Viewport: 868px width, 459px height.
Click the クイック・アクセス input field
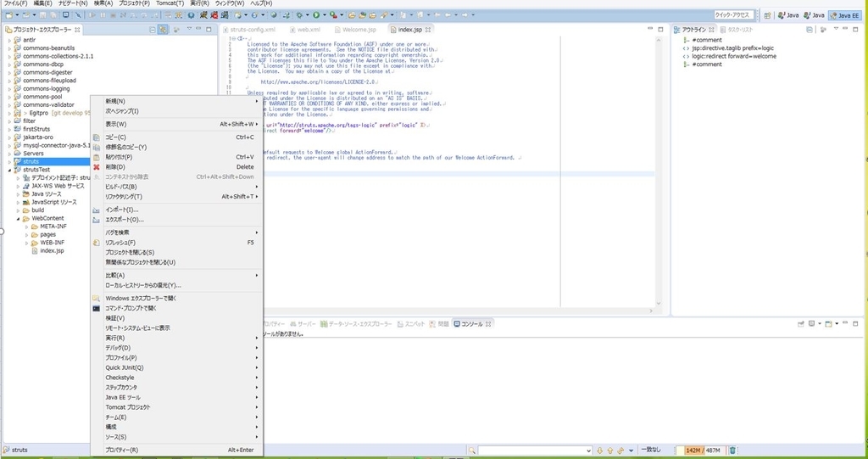(x=733, y=15)
